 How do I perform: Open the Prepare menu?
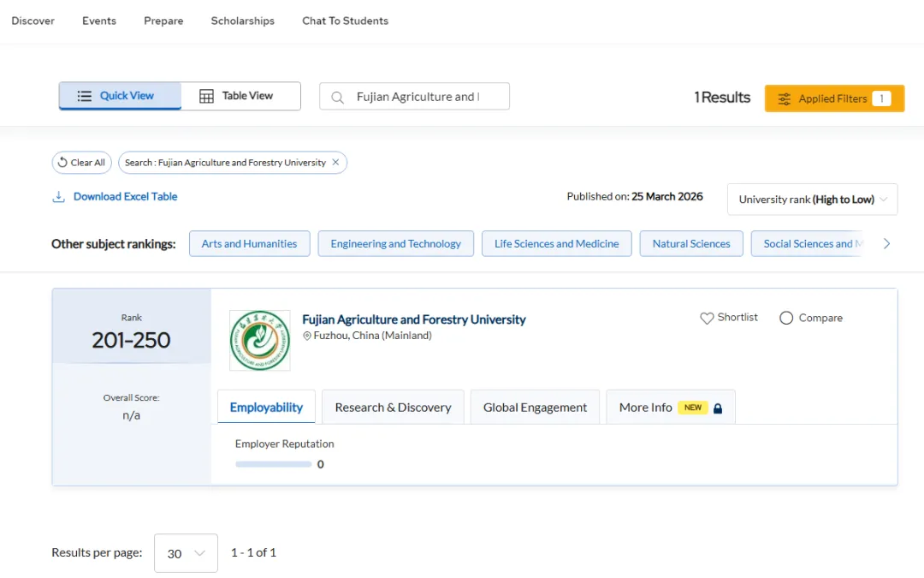pyautogui.click(x=163, y=21)
